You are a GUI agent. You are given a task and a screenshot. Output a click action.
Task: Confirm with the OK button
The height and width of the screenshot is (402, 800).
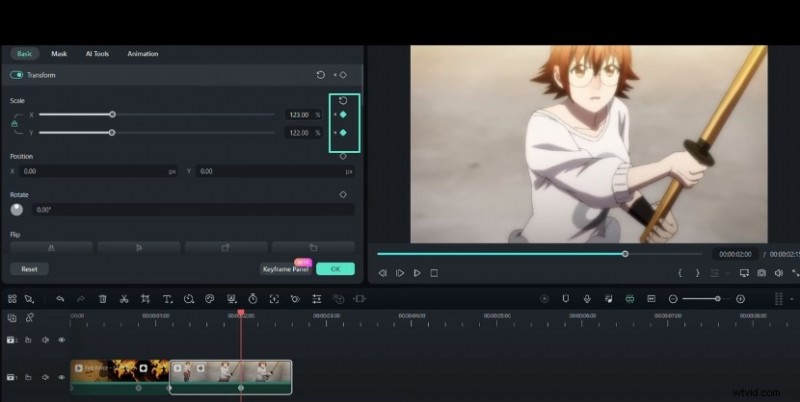point(335,269)
